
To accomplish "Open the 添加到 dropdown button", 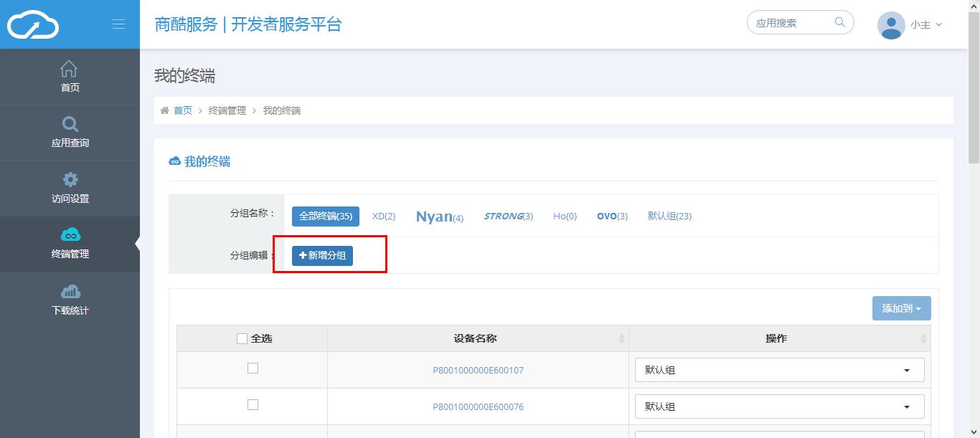I will click(902, 308).
